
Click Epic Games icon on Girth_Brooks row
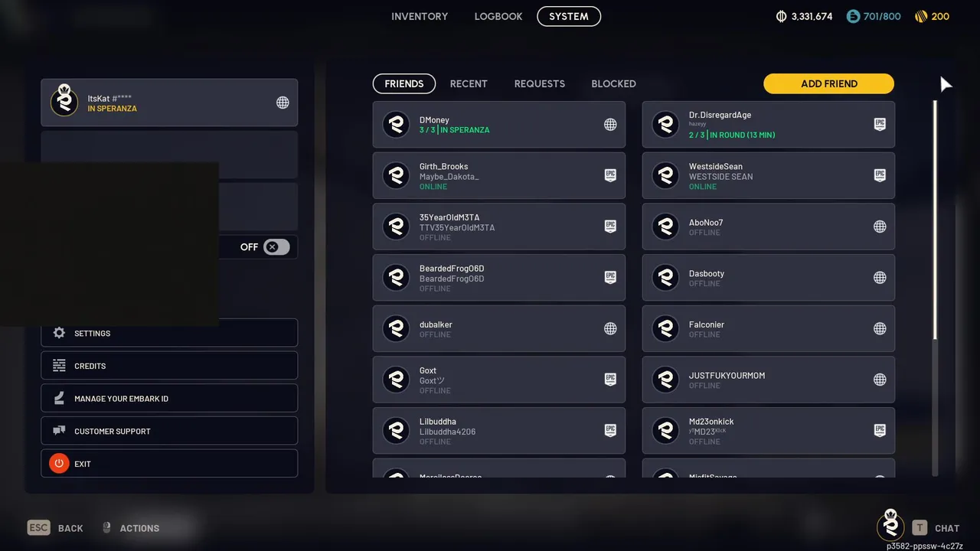610,175
